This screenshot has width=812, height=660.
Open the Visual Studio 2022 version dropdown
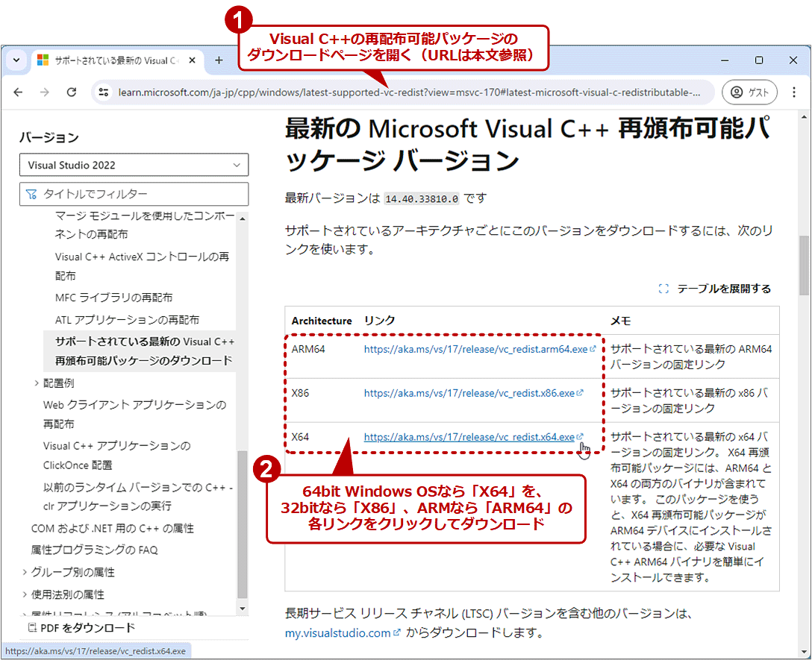134,165
